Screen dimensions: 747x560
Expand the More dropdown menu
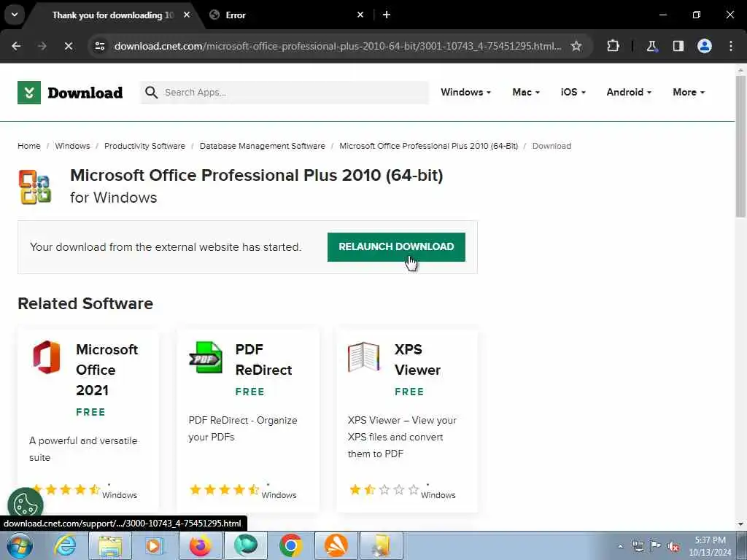689,93
